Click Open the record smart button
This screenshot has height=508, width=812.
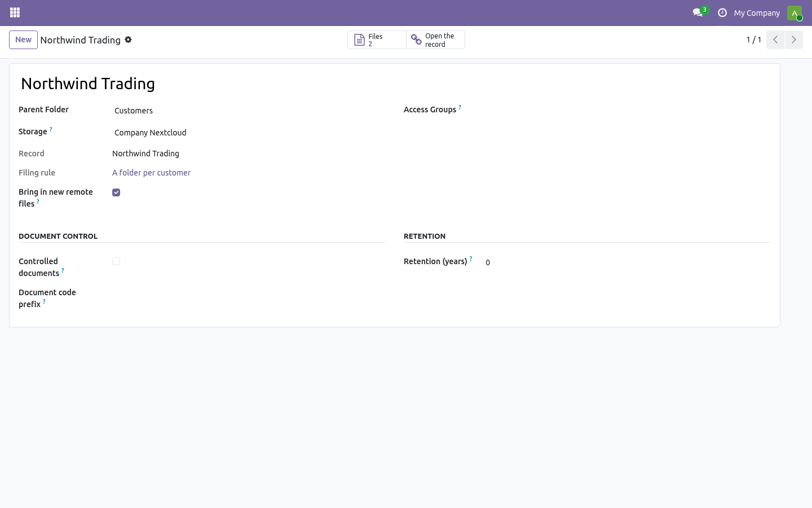(x=435, y=40)
